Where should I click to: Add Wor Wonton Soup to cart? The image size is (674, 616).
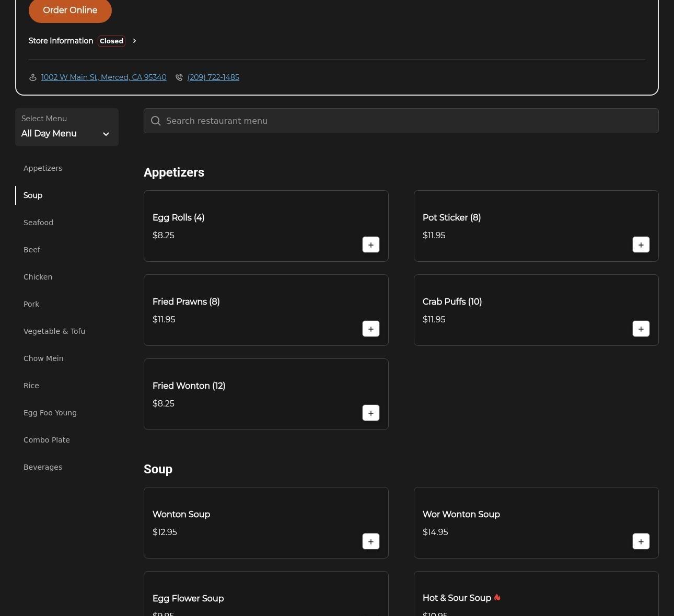tap(641, 541)
